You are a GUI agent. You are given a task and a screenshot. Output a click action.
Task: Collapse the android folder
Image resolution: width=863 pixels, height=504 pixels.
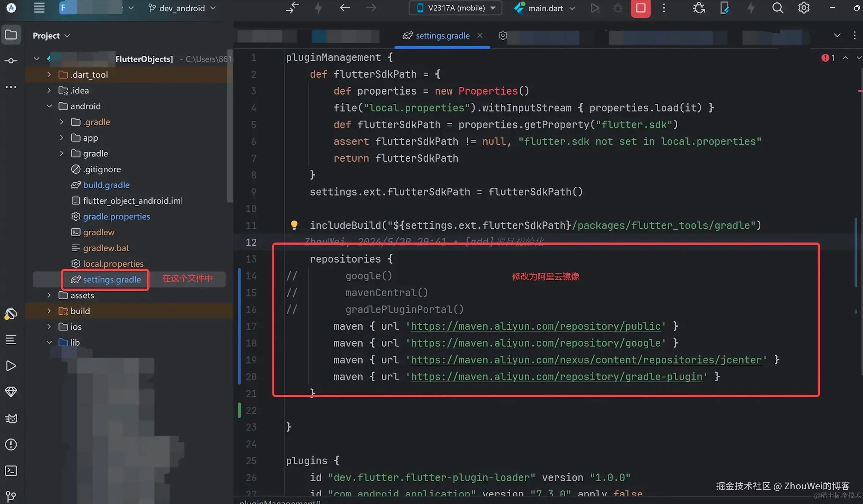point(49,106)
